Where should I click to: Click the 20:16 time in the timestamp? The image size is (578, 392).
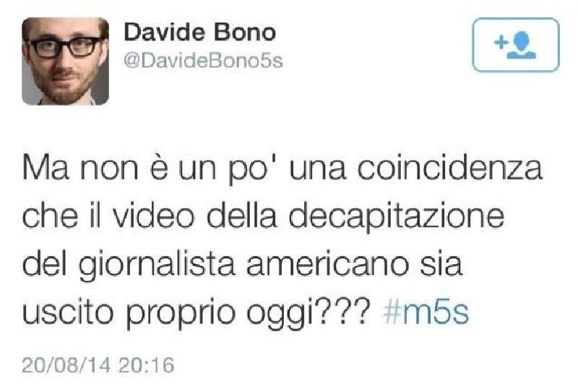(146, 365)
